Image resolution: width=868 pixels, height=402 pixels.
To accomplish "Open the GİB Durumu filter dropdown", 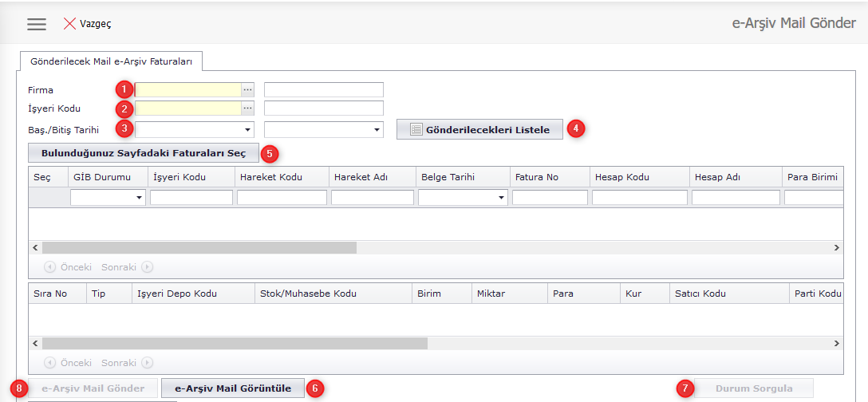I will pyautogui.click(x=139, y=197).
